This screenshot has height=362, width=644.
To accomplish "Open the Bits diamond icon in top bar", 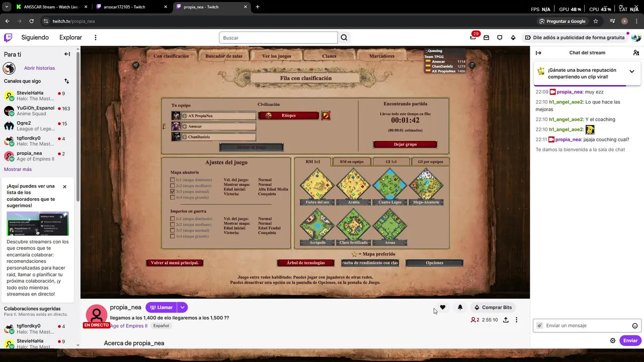I will [513, 38].
